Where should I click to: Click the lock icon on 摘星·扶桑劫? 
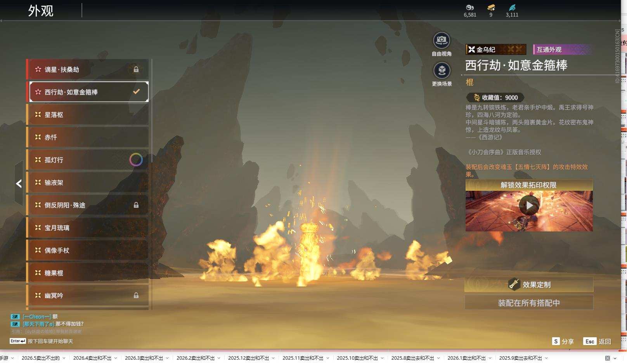[136, 69]
